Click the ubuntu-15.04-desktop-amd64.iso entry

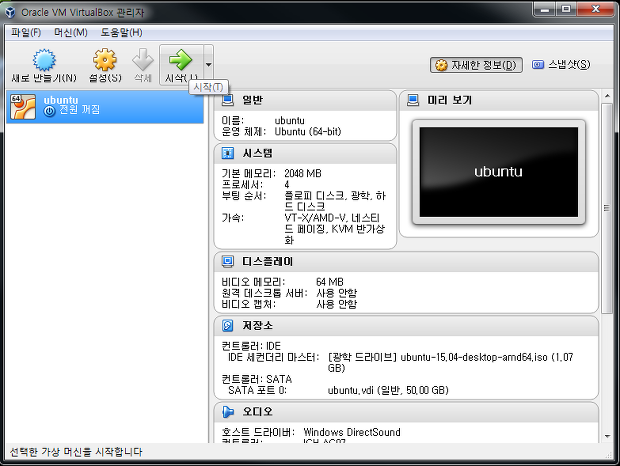click(x=450, y=362)
